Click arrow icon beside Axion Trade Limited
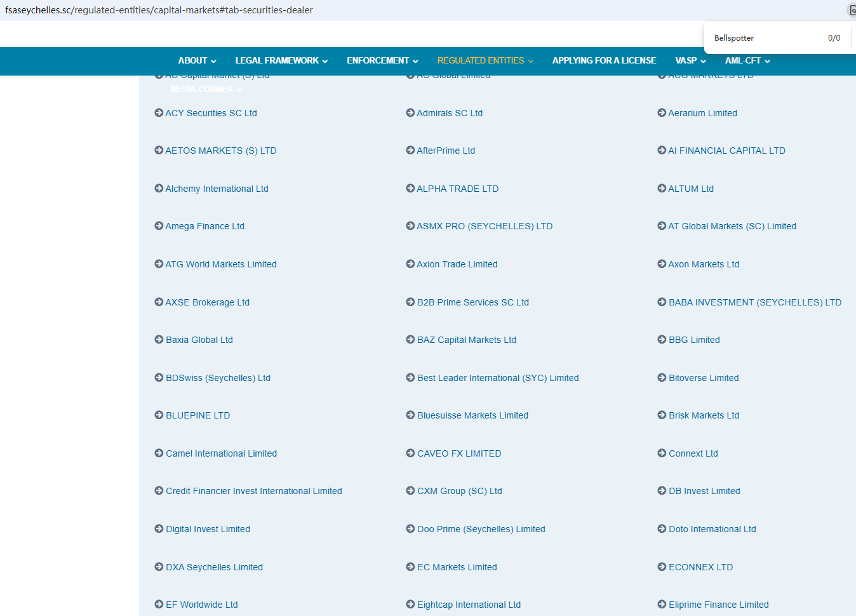856x616 pixels. point(410,264)
